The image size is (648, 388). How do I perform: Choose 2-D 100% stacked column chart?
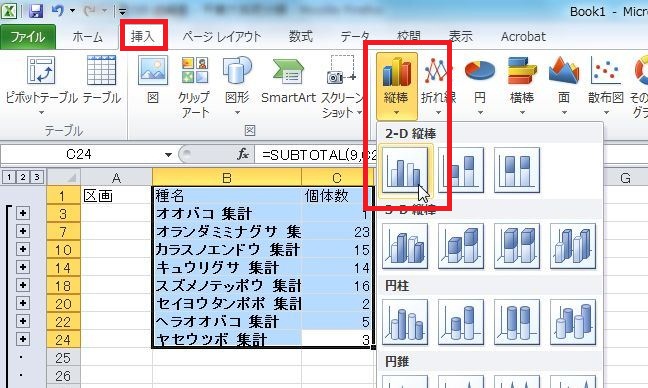coord(517,170)
